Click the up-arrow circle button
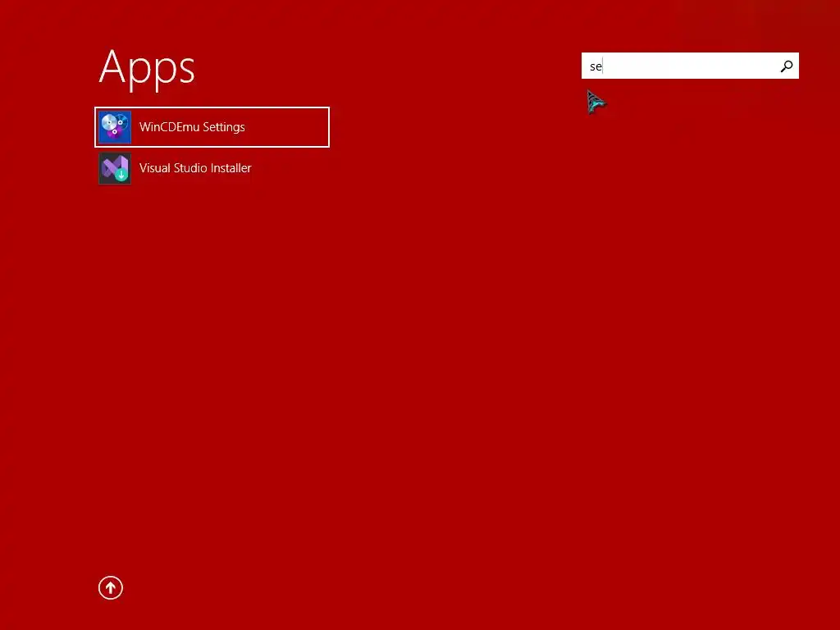This screenshot has height=630, width=840. (x=111, y=587)
